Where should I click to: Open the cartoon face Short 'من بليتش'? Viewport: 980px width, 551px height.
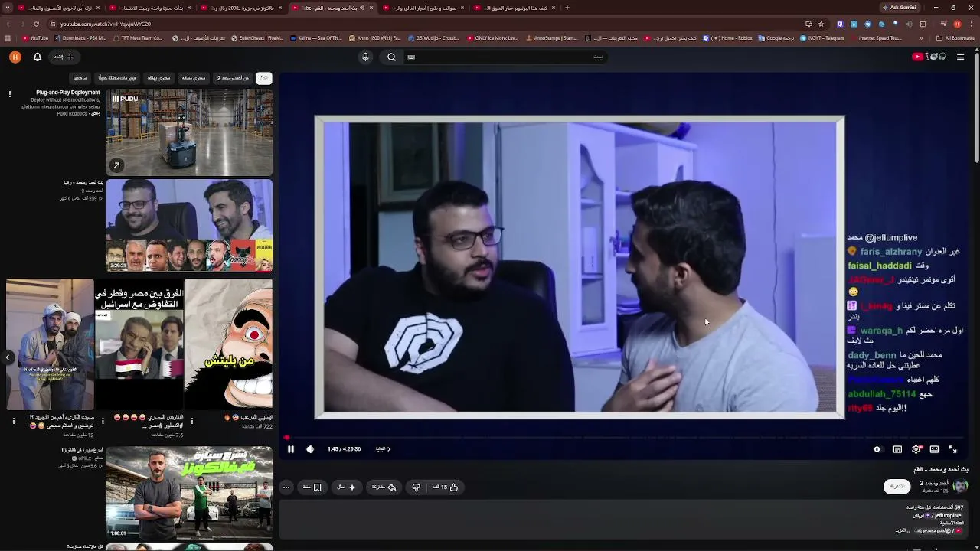coord(228,344)
